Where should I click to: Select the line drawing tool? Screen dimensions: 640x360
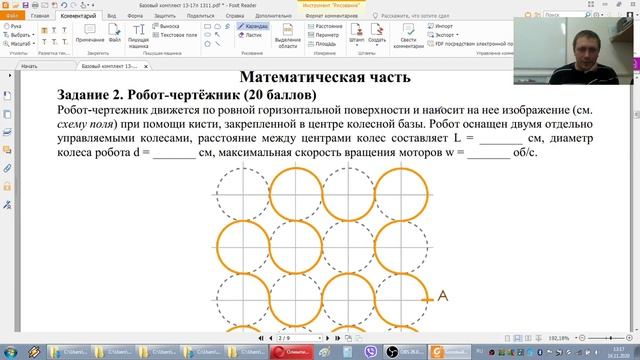click(218, 44)
